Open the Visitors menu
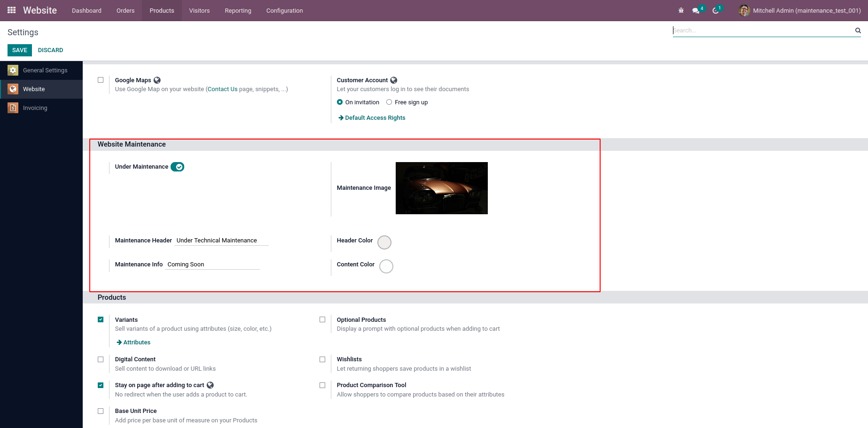Image resolution: width=868 pixels, height=428 pixels. (x=199, y=10)
